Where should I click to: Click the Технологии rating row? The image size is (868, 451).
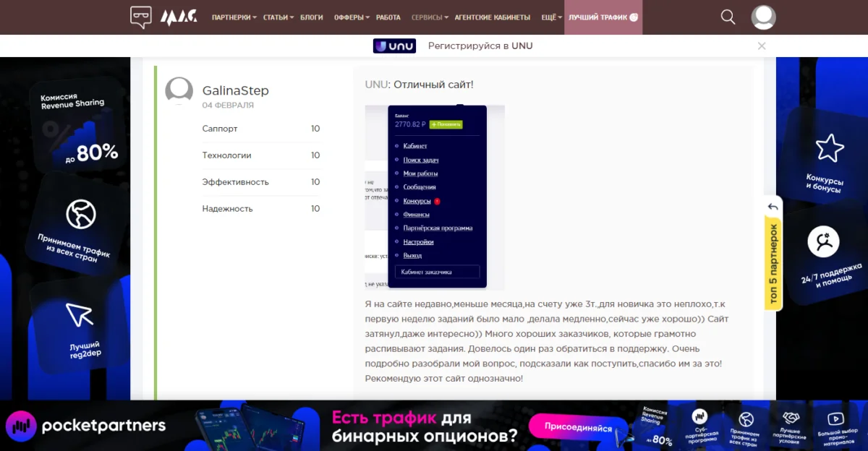(x=261, y=155)
